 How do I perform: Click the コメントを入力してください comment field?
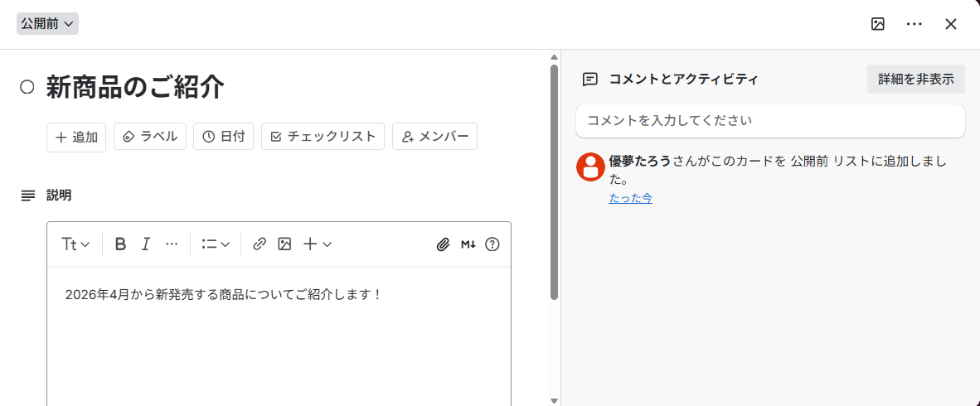coord(770,120)
